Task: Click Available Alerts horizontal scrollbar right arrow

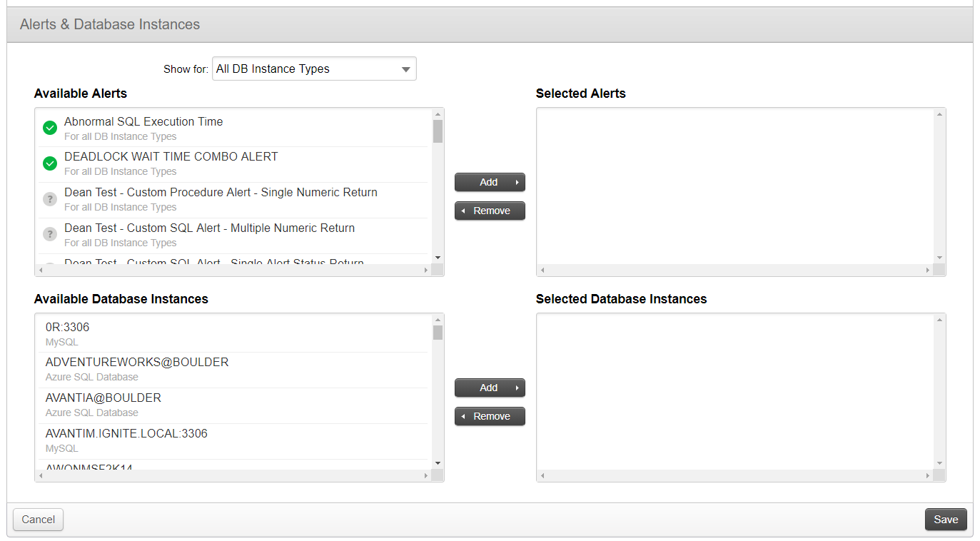Action: tap(426, 270)
